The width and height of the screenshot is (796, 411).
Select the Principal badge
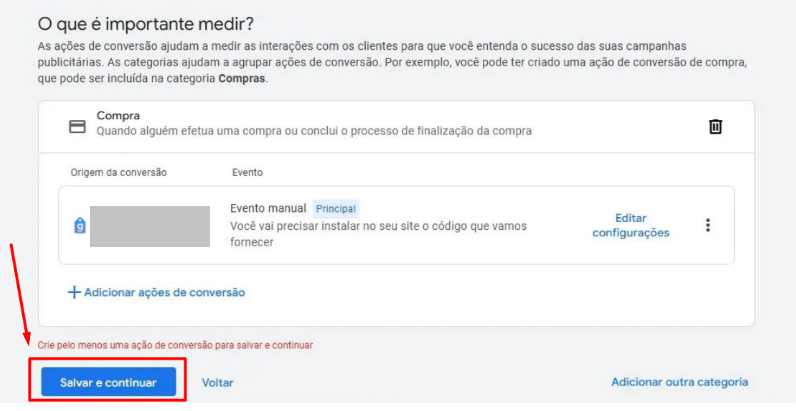tap(336, 209)
